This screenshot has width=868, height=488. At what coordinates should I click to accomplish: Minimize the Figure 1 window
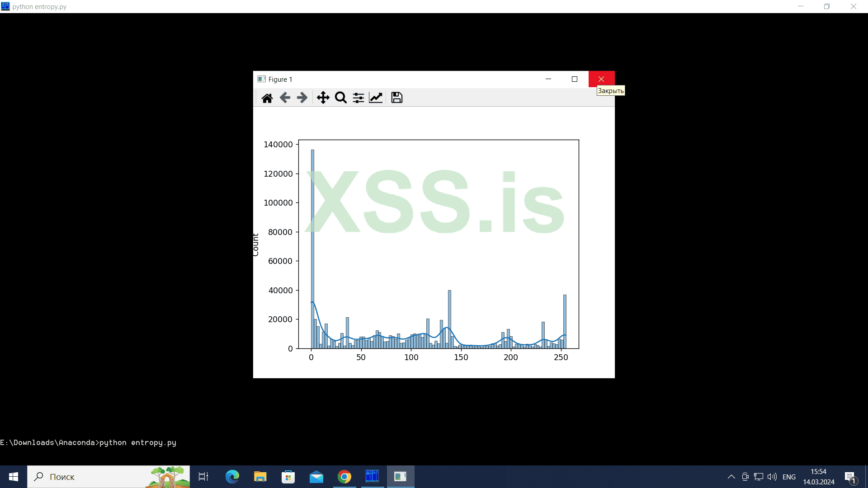[x=548, y=79]
